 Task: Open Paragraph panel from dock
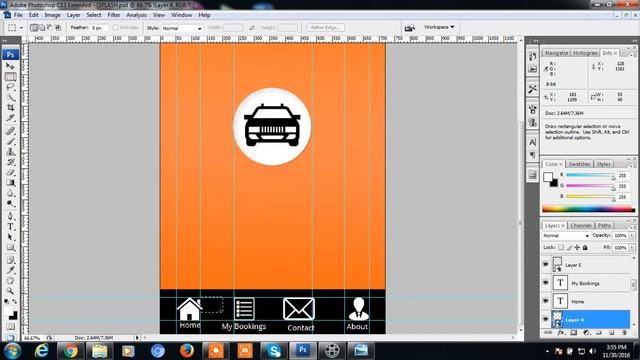point(532,155)
